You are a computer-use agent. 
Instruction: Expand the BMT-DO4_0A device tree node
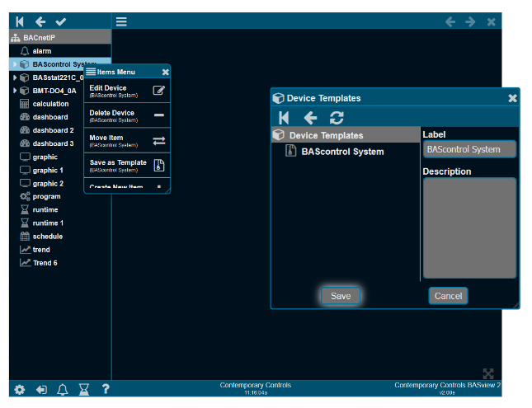(x=15, y=91)
